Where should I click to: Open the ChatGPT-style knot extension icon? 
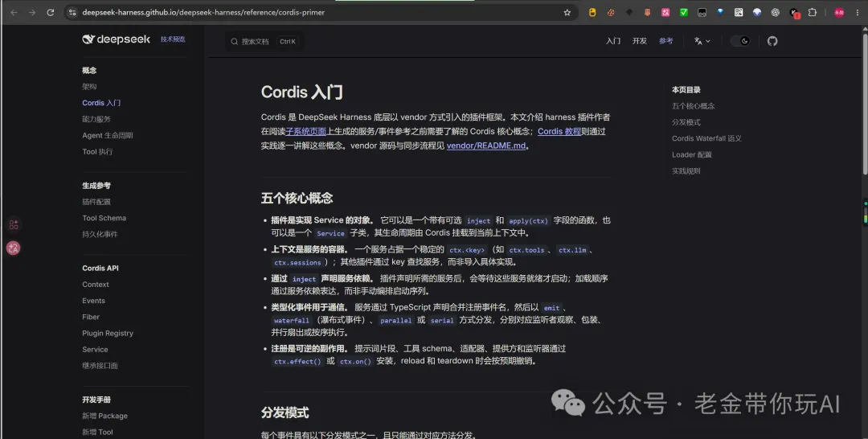775,12
